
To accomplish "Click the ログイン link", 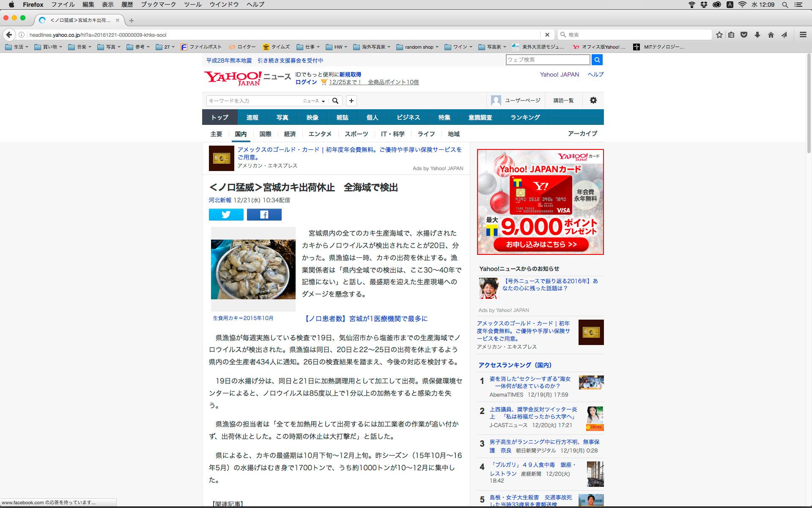I will coord(306,82).
